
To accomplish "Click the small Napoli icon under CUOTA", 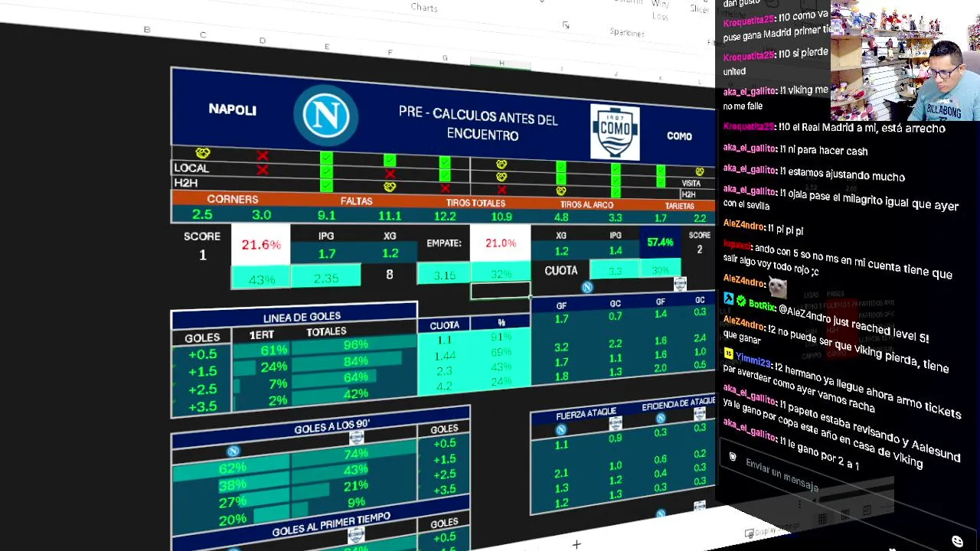I will 587,287.
